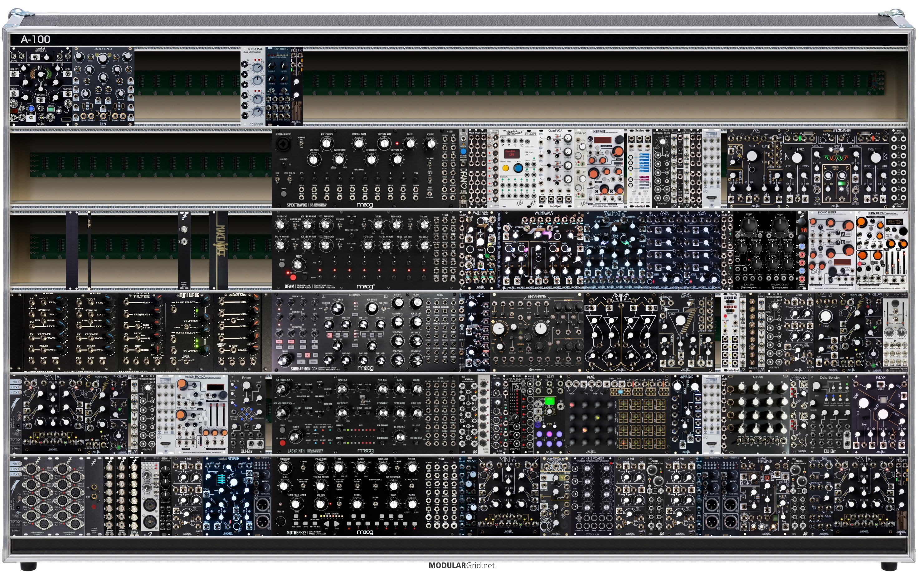Open the Moog Subharmonicon module

click(x=365, y=332)
